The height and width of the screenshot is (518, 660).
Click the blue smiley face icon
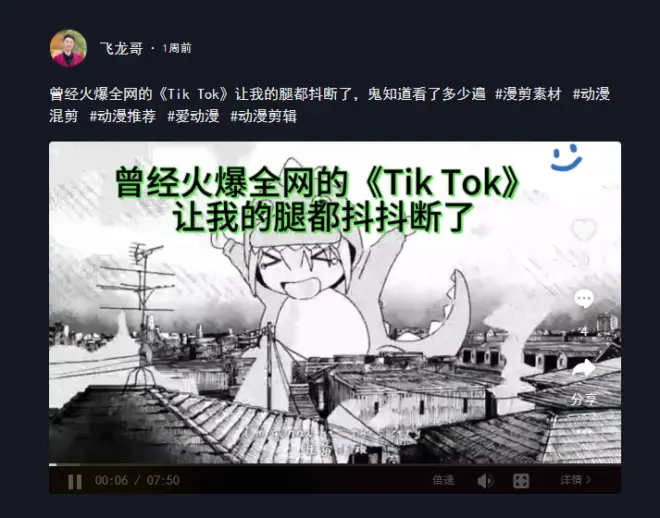tap(566, 158)
